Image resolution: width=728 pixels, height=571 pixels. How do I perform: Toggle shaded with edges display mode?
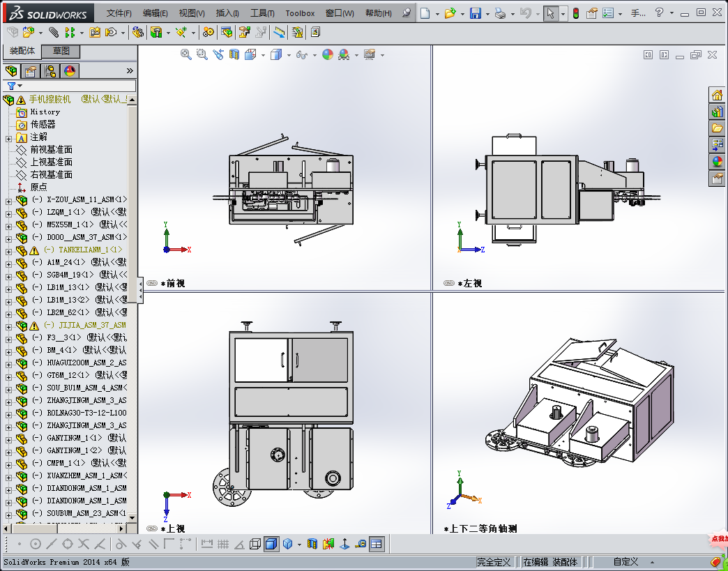click(271, 544)
